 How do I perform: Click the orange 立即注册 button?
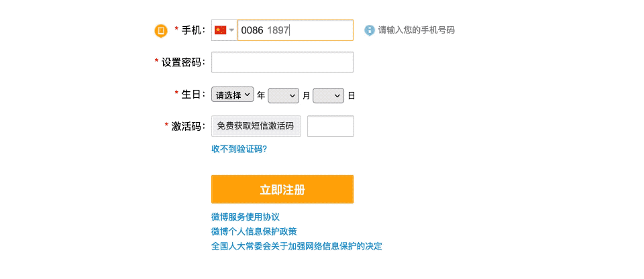282,189
